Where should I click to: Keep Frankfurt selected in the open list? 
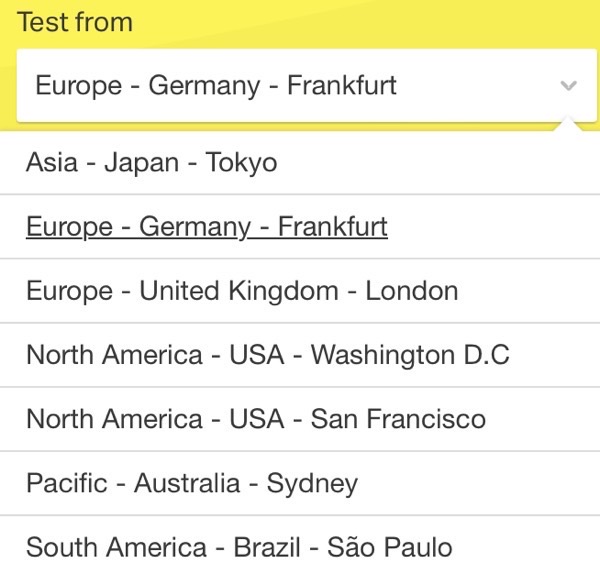pos(207,227)
